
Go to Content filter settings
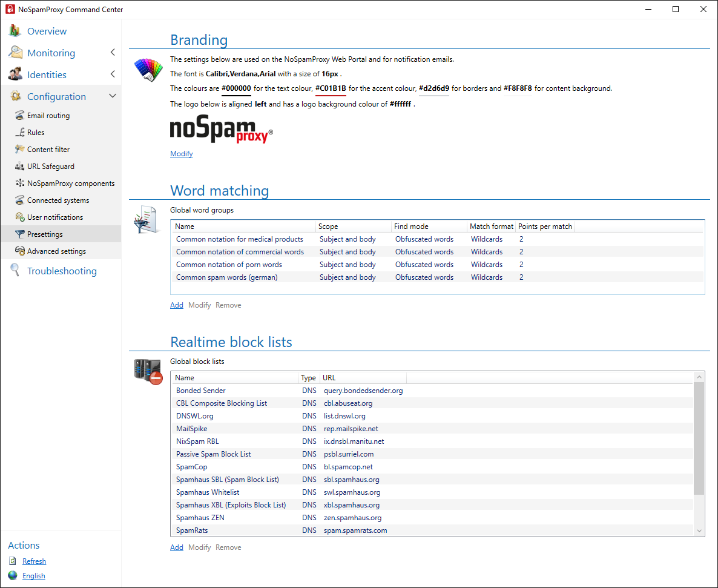pyautogui.click(x=48, y=150)
